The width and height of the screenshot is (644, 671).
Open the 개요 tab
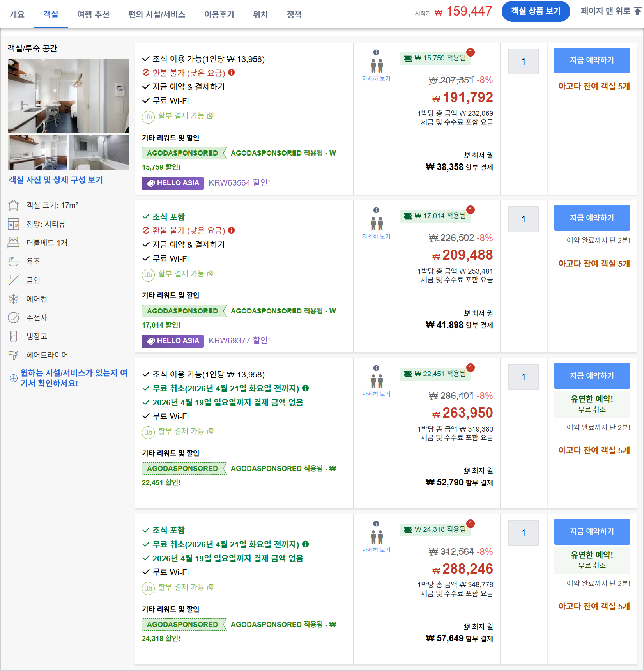tap(17, 14)
